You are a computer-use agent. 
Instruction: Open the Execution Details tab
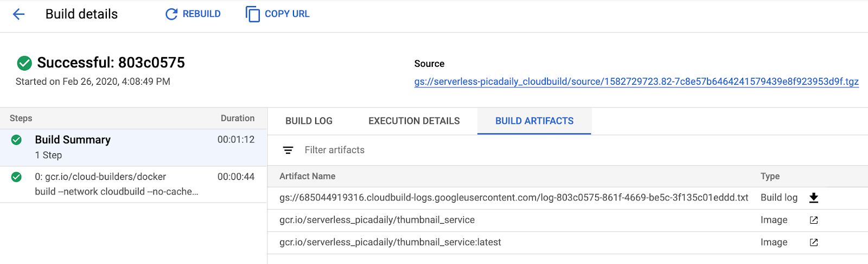414,121
